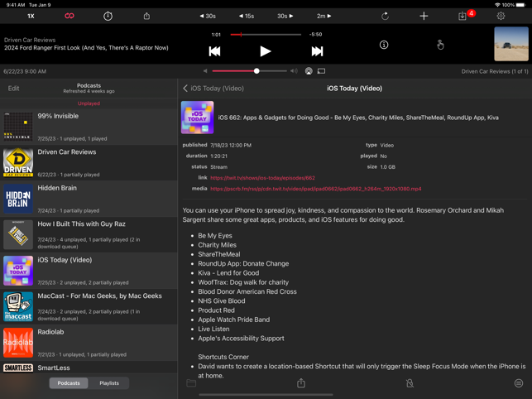532x399 pixels.
Task: Tap the hand gesture icon
Action: (x=440, y=45)
